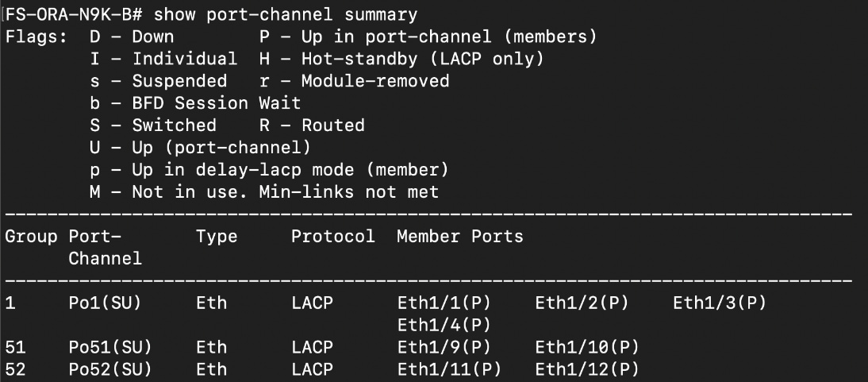Click the 'show port-channel summary' command text
Viewport: 868px width, 382px height.
click(x=286, y=14)
